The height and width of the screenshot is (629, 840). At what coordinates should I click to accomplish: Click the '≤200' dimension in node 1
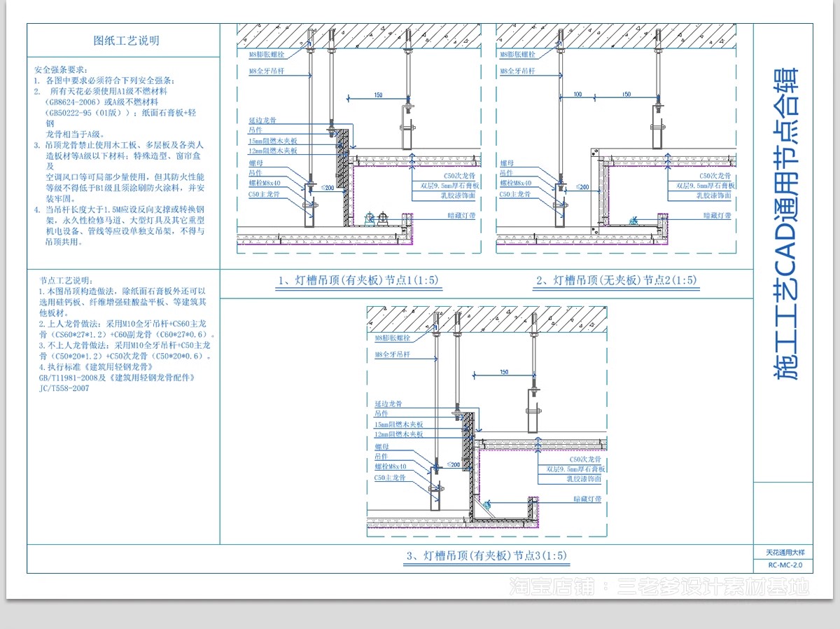coord(328,188)
